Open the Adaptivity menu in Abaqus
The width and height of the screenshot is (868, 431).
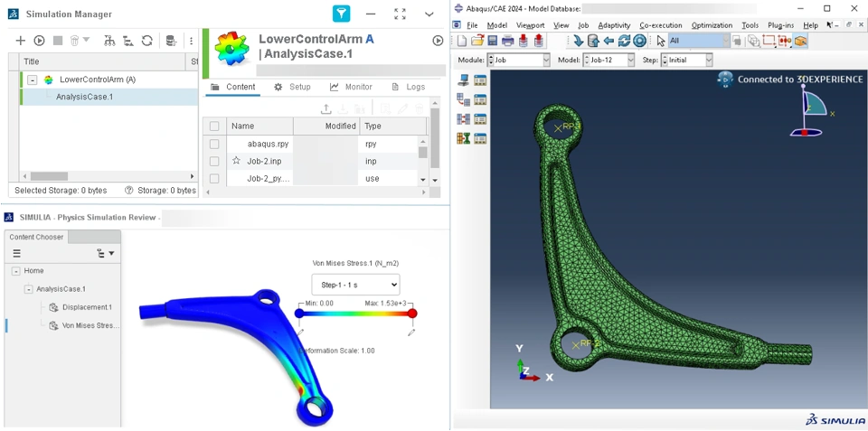tap(614, 25)
